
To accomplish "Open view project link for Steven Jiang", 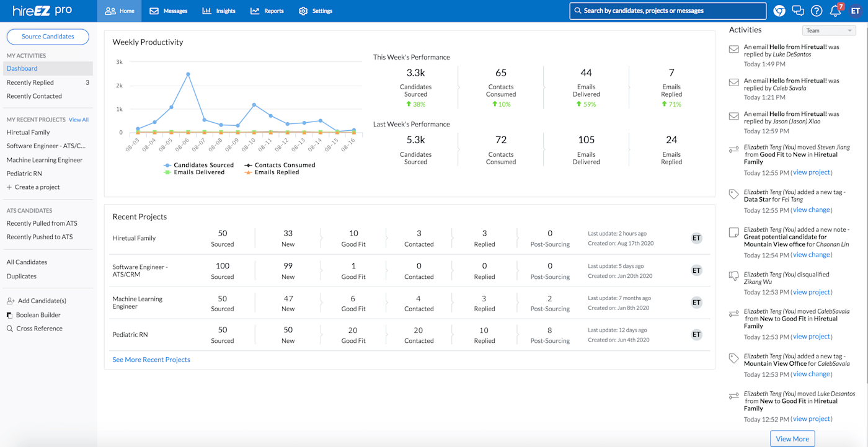I will pyautogui.click(x=812, y=172).
